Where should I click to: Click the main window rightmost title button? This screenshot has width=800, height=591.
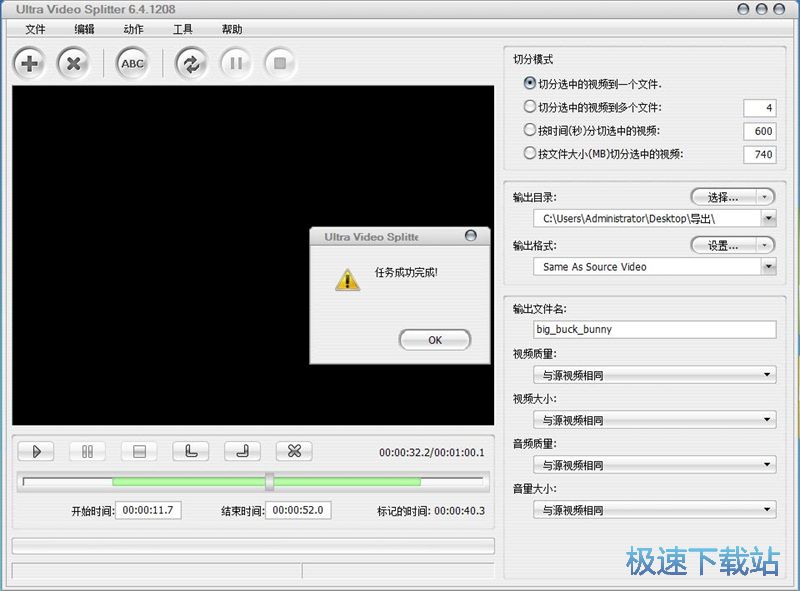(779, 9)
